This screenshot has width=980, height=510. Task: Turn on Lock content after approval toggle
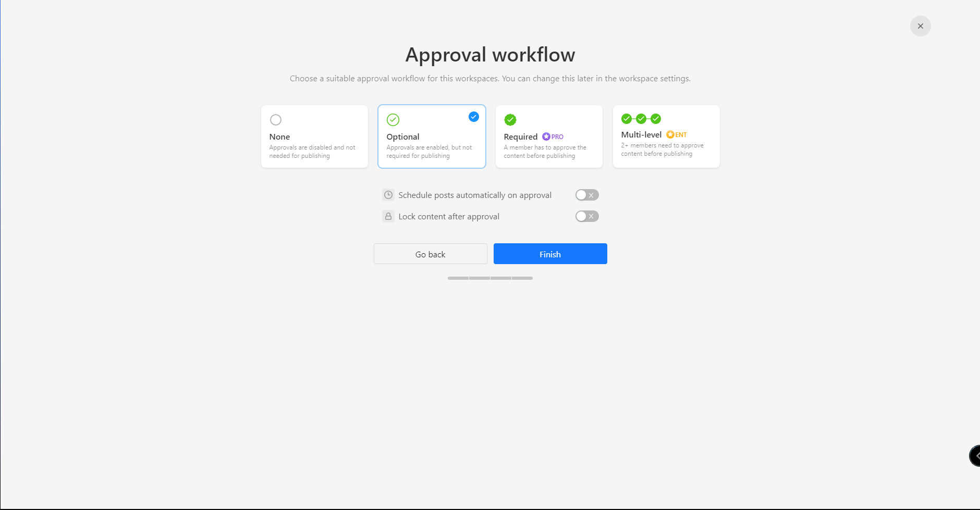tap(586, 216)
